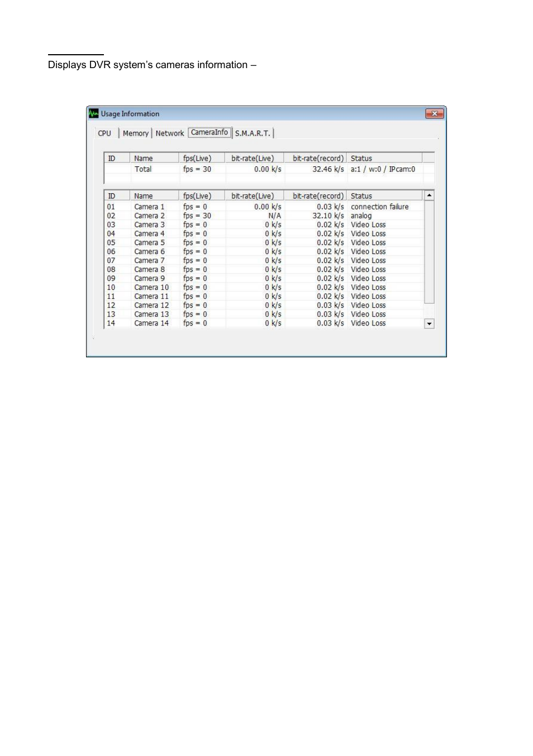The image size is (533, 756).
Task: Click bit-rate(Live) header in camera list
Action: coord(254,196)
